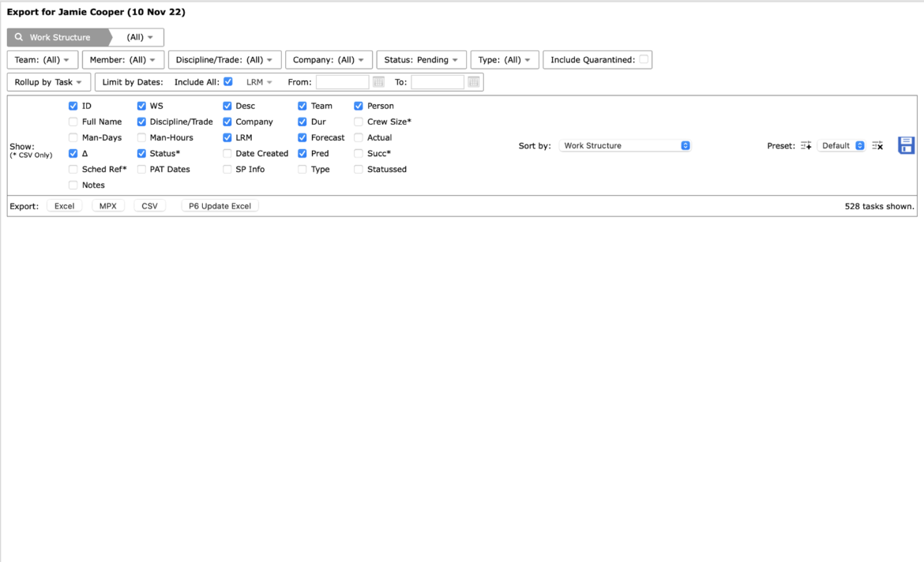Expand the Company: (All) filter dropdown

(329, 59)
